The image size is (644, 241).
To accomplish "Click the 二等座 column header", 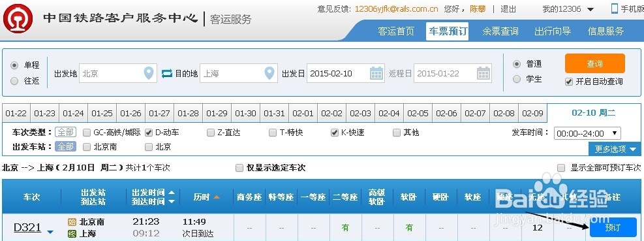I will (x=345, y=197).
